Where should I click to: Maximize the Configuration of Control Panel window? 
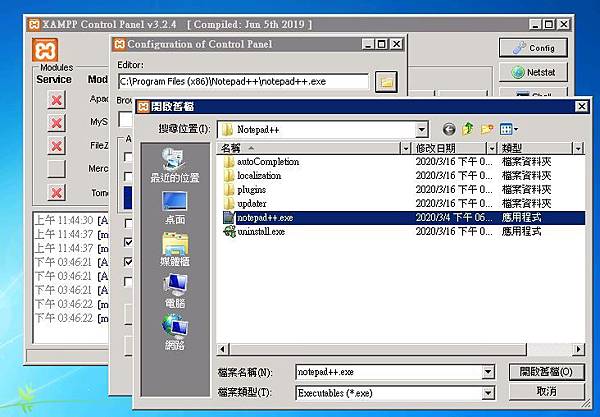click(x=382, y=44)
